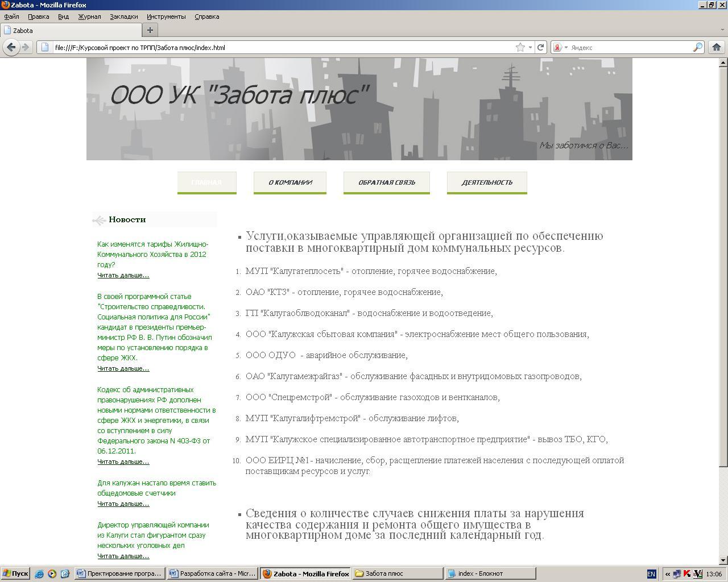
Task: Read more on the Putin ЖКХ article
Action: (x=123, y=368)
